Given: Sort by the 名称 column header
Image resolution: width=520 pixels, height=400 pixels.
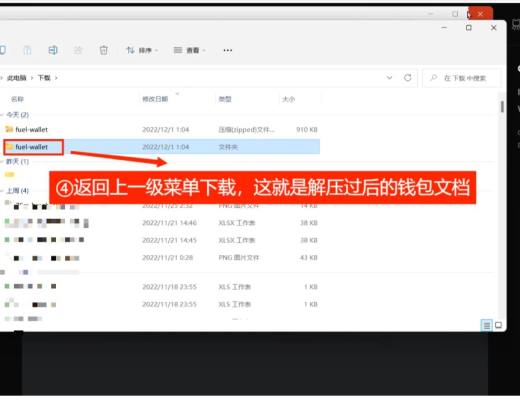Looking at the screenshot, I should [x=17, y=99].
